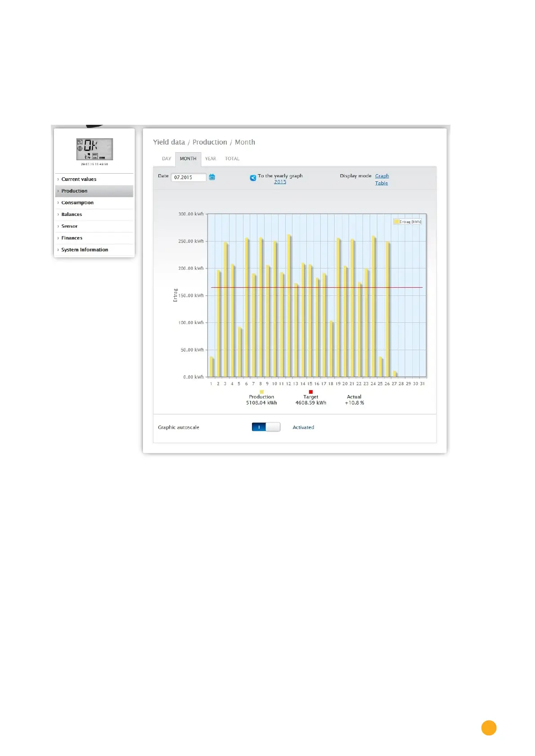This screenshot has height=756, width=535.
Task: Click the Activated status text
Action: tap(303, 427)
